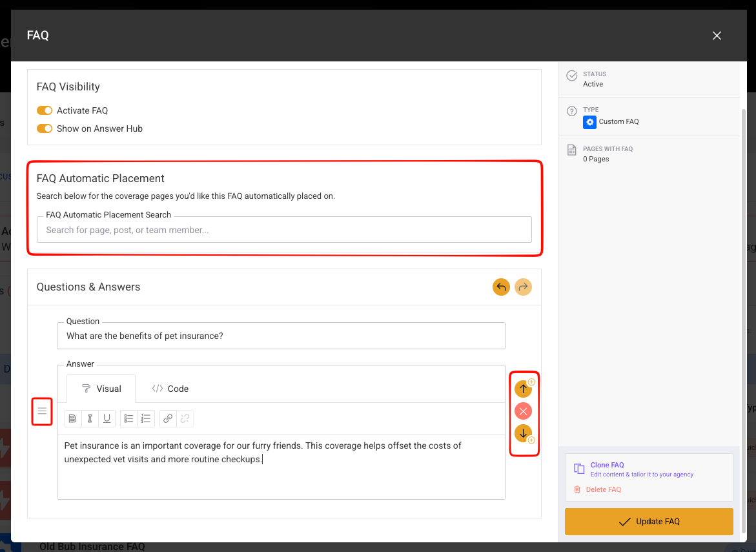
Task: Switch to the Visual editor tab
Action: point(101,389)
